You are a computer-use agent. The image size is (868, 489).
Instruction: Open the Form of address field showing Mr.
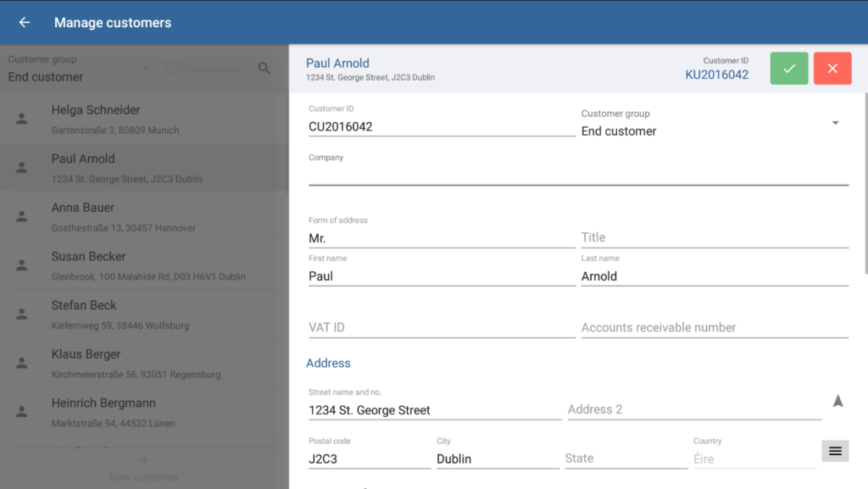pos(441,239)
